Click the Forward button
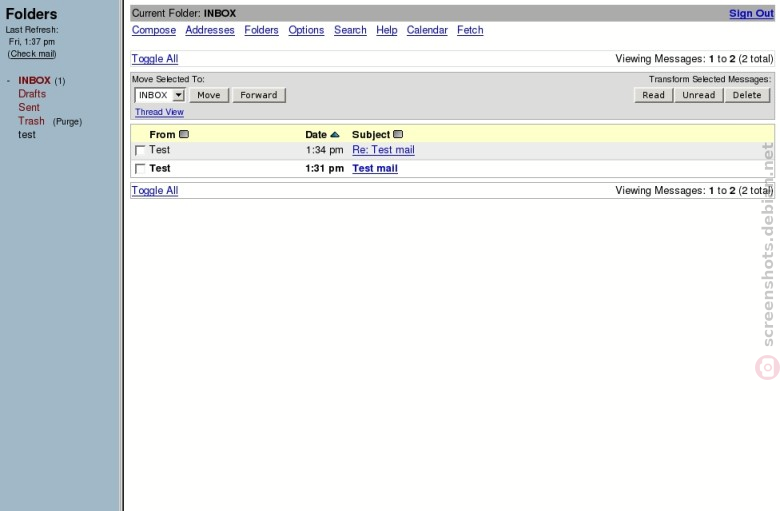This screenshot has height=511, width=780. [x=259, y=95]
